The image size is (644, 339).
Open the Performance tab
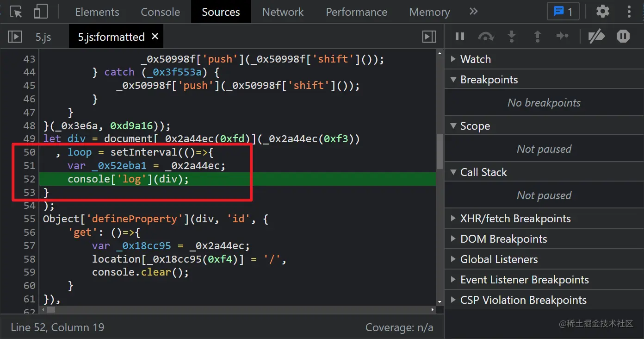coord(357,12)
